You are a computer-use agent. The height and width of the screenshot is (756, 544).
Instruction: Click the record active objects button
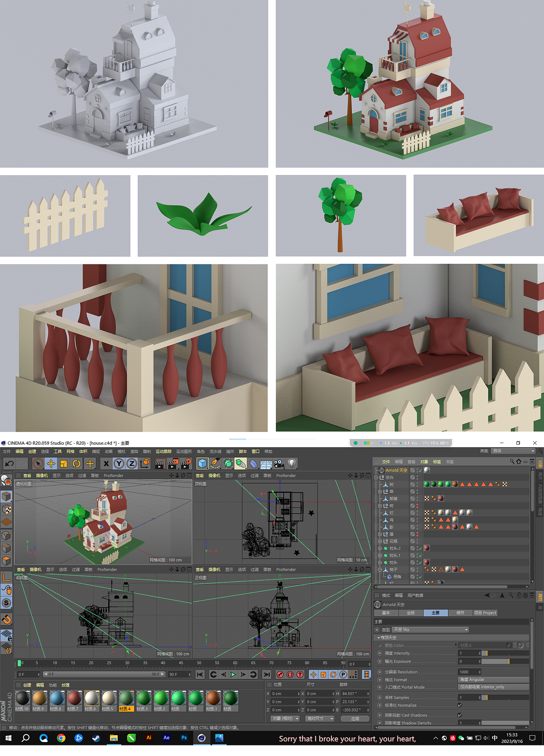(280, 674)
